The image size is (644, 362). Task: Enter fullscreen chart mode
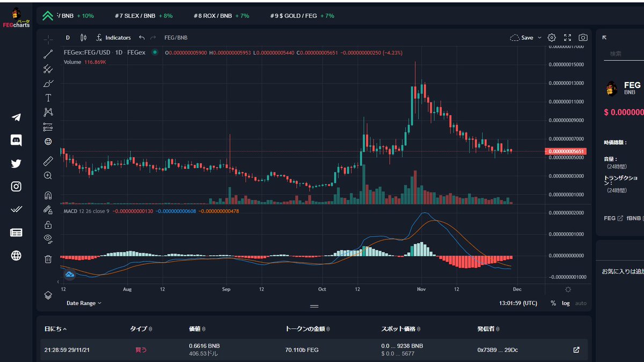coord(567,38)
